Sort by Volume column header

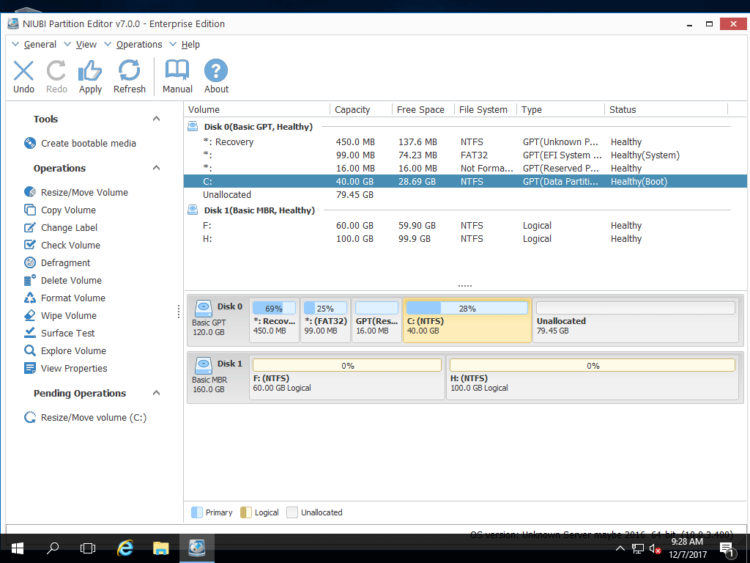coord(257,110)
